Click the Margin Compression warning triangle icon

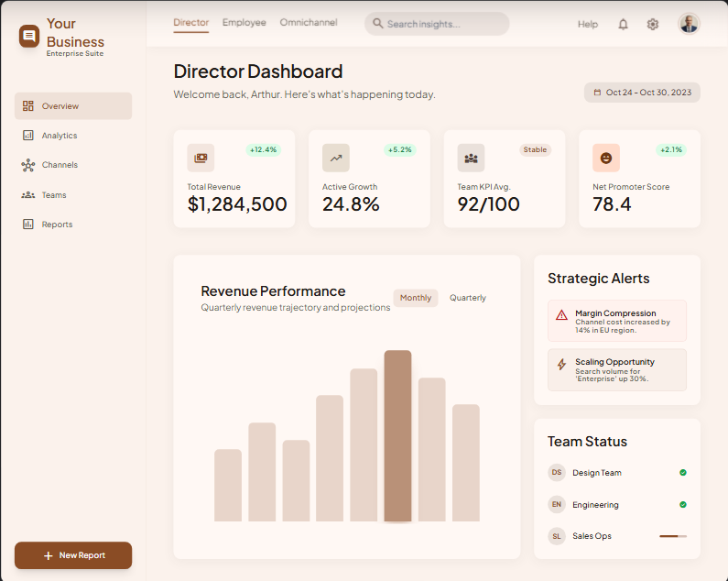[561, 315]
